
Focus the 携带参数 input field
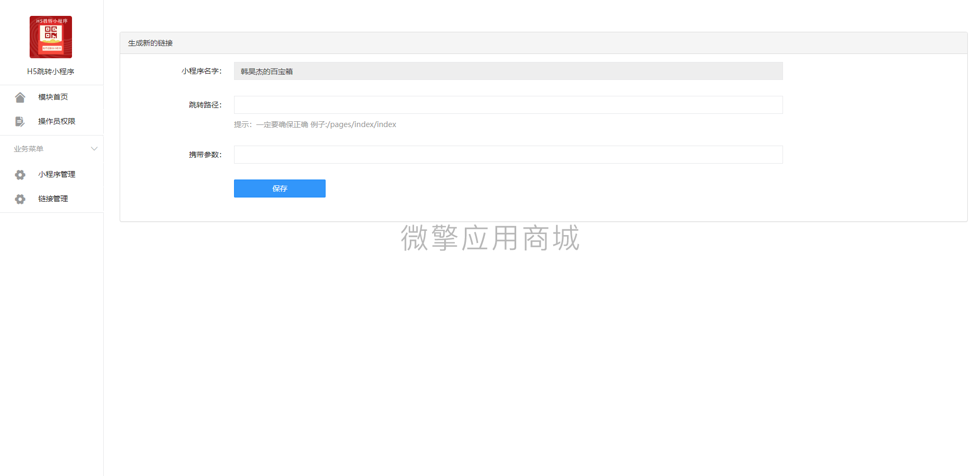(x=508, y=155)
